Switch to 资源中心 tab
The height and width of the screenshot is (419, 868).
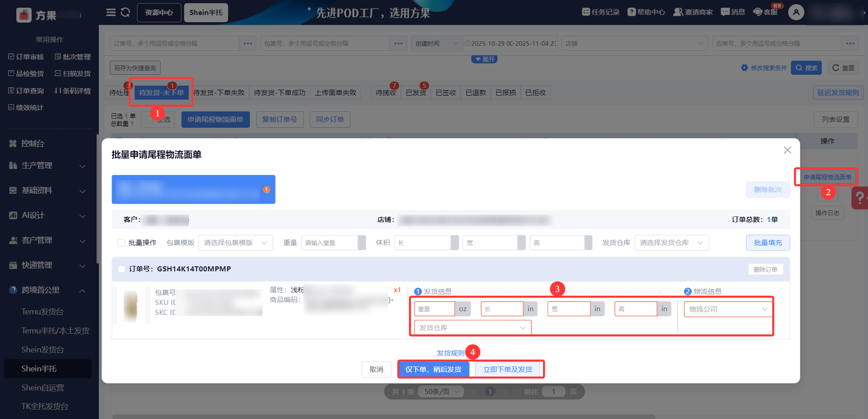[x=159, y=13]
